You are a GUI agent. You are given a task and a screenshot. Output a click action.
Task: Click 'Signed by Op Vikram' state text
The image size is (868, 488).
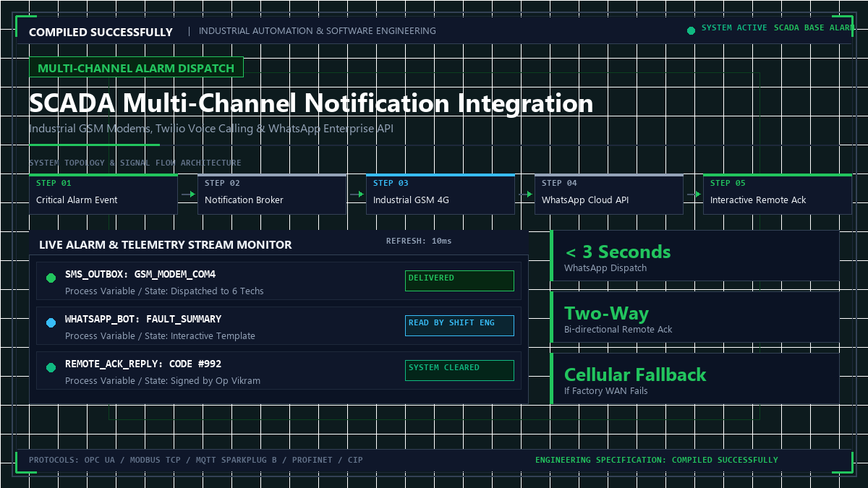[215, 380]
